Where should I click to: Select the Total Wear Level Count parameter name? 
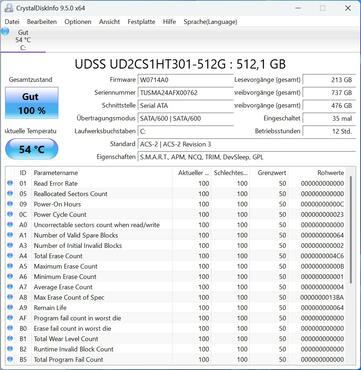click(66, 339)
